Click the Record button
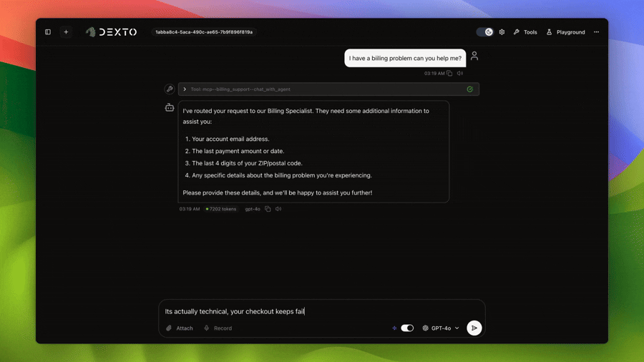Image resolution: width=644 pixels, height=362 pixels. tap(218, 328)
